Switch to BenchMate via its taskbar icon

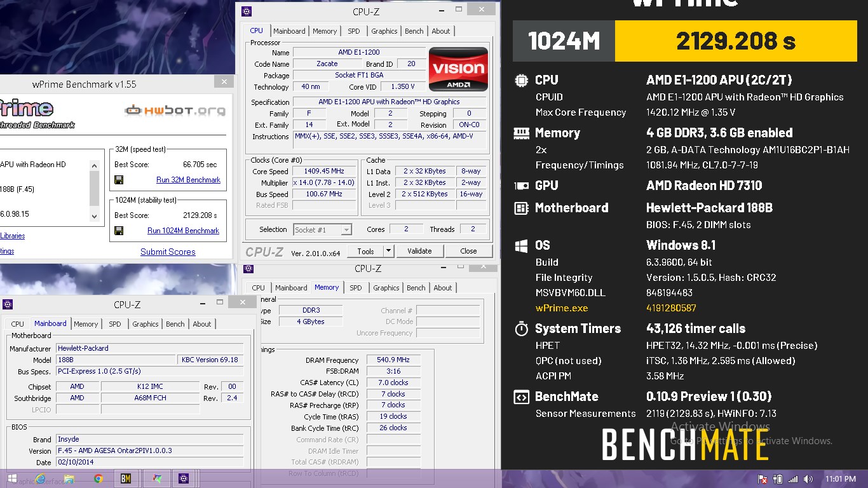pos(126,478)
